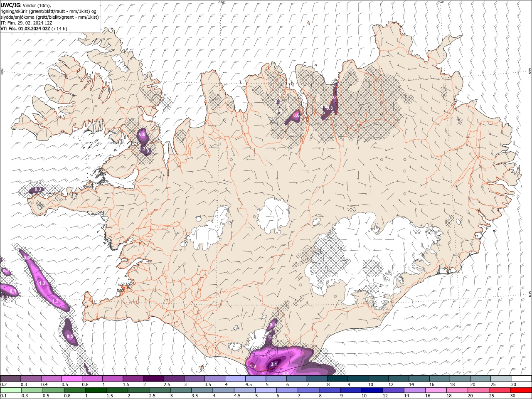Select the top legend row white 30 swatch
532x399 pixels.
[521, 379]
